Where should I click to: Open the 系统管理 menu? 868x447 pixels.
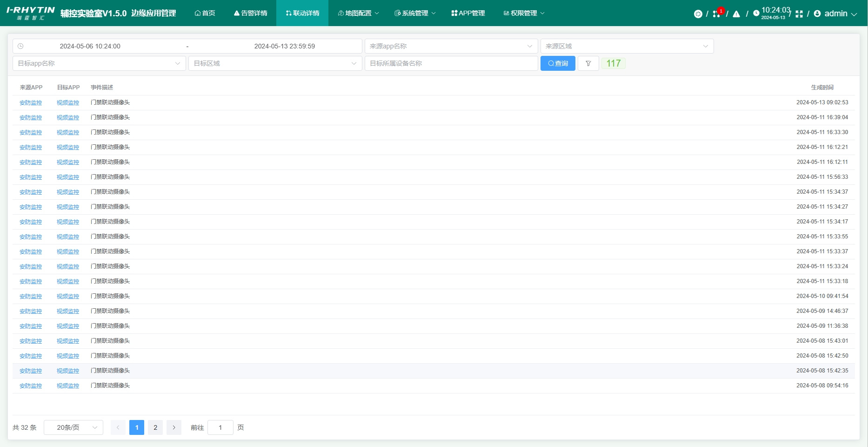[x=415, y=13]
